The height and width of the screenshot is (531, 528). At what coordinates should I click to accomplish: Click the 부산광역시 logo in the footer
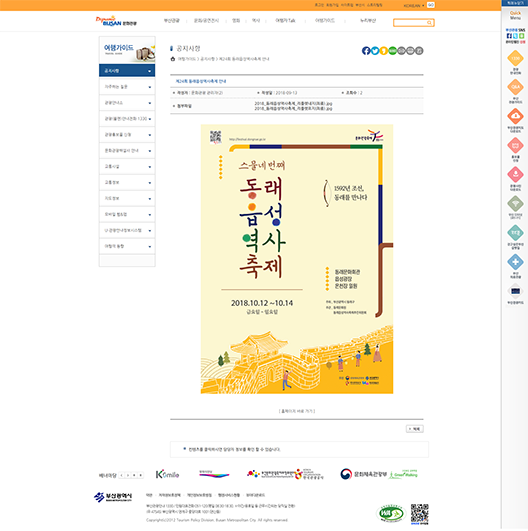113,497
